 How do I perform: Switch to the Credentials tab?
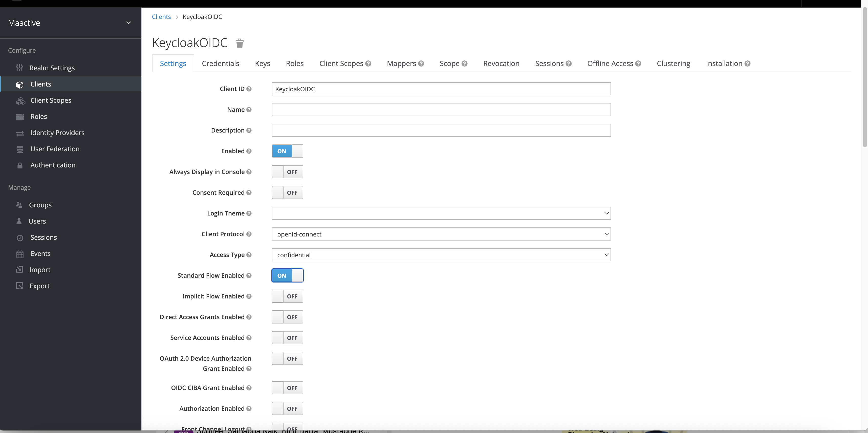point(220,63)
